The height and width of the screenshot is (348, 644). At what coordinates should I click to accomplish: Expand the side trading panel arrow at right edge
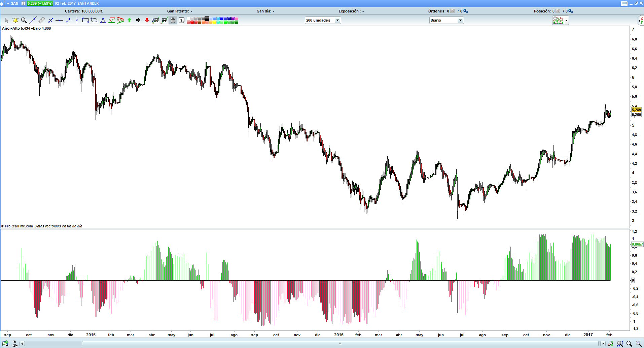[x=641, y=21]
